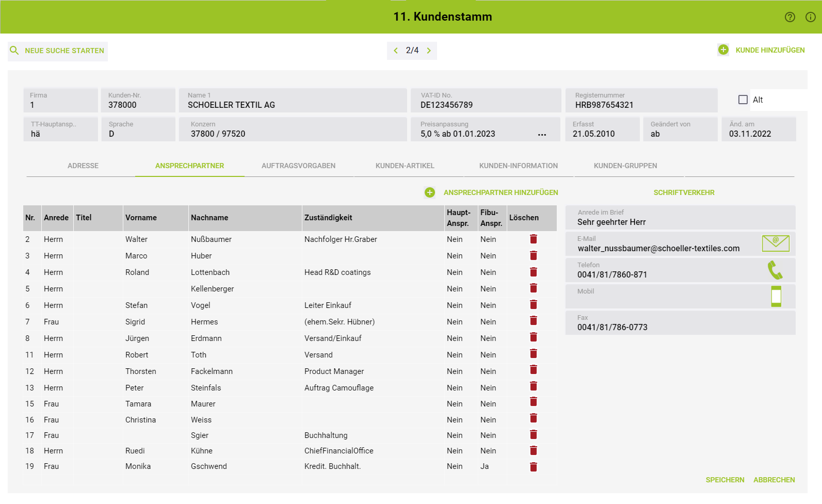Click the green telephone call icon
This screenshot has height=504, width=822.
(775, 270)
